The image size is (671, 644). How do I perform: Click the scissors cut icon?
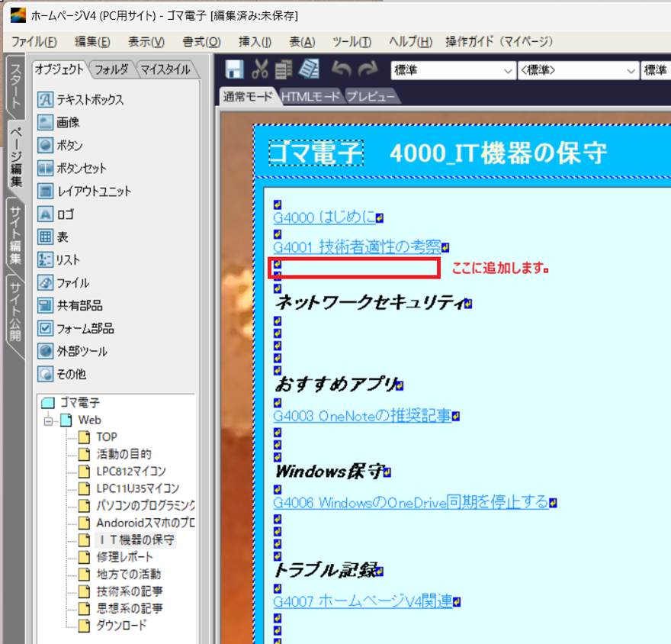click(x=259, y=69)
